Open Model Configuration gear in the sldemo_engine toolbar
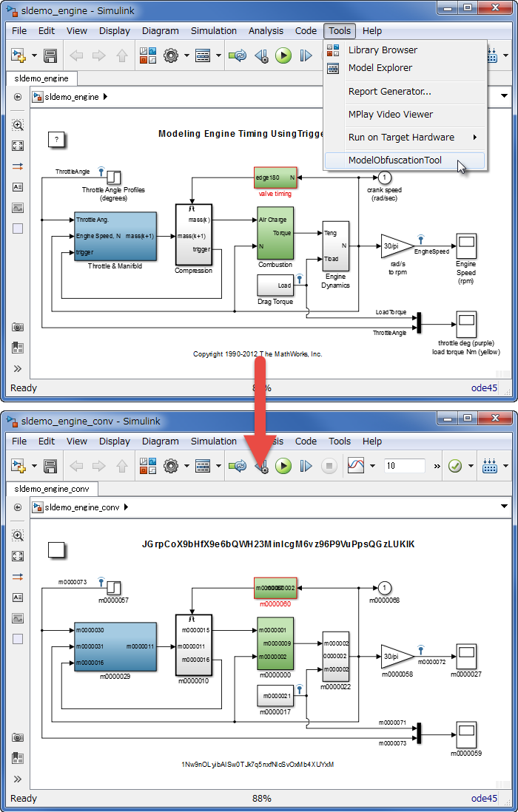This screenshot has height=812, width=518. coord(171,55)
